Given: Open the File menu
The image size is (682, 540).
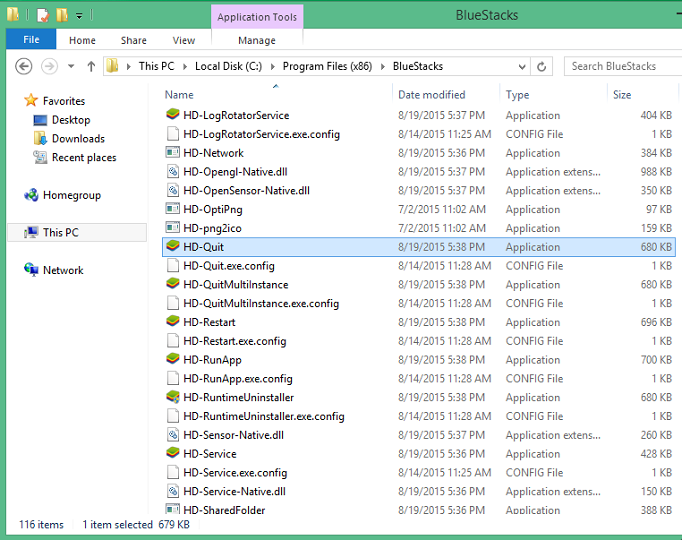Looking at the screenshot, I should click(x=31, y=40).
